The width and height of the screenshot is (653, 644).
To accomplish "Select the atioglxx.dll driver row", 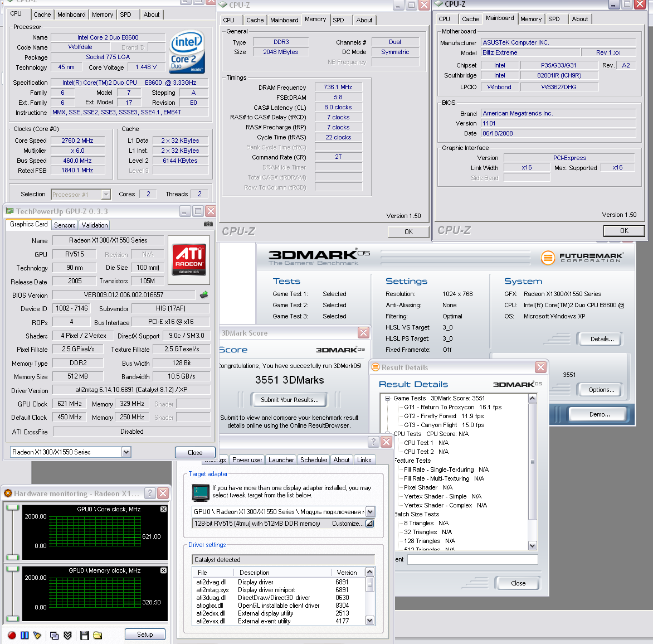I will 278,605.
